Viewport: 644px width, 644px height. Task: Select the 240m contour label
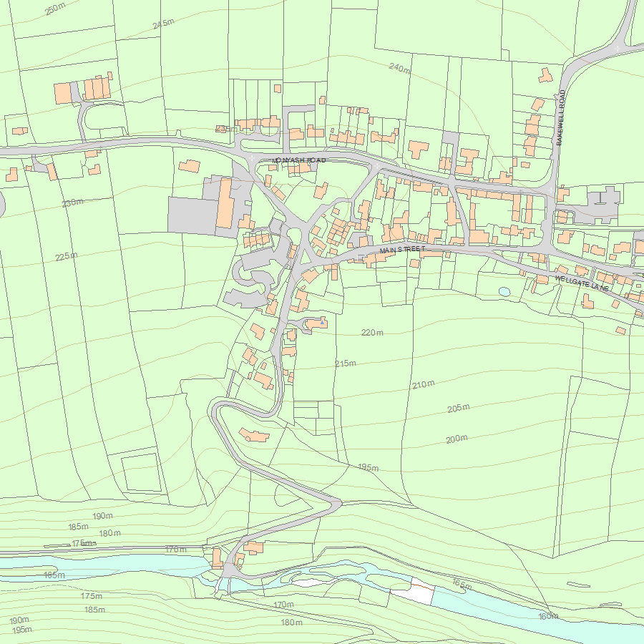(x=399, y=68)
